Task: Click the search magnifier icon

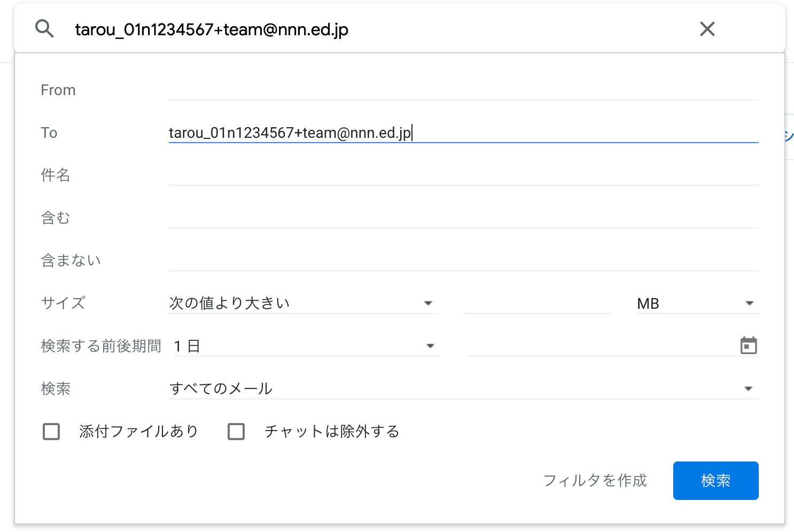Action: (45, 28)
